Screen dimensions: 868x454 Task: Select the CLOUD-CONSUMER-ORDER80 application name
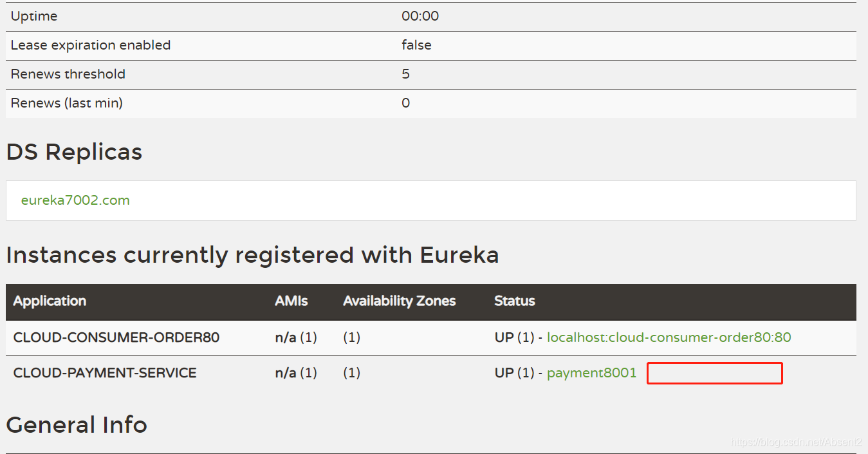116,337
